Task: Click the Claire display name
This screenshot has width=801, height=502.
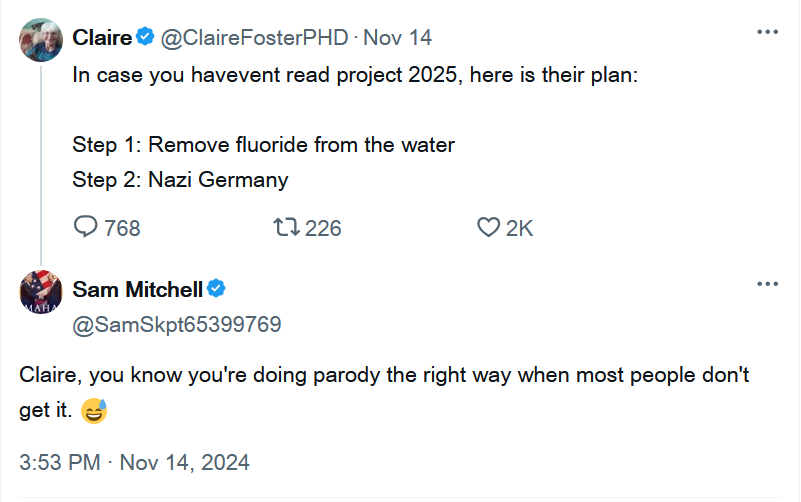Action: (x=102, y=37)
